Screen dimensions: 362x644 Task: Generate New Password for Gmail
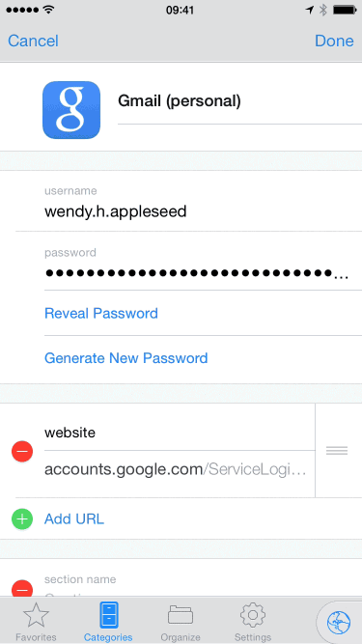click(x=126, y=358)
